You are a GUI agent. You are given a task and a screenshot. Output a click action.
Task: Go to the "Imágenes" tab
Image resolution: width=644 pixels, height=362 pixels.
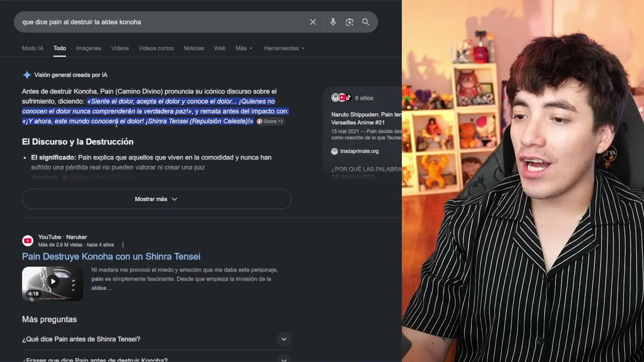pos(89,48)
